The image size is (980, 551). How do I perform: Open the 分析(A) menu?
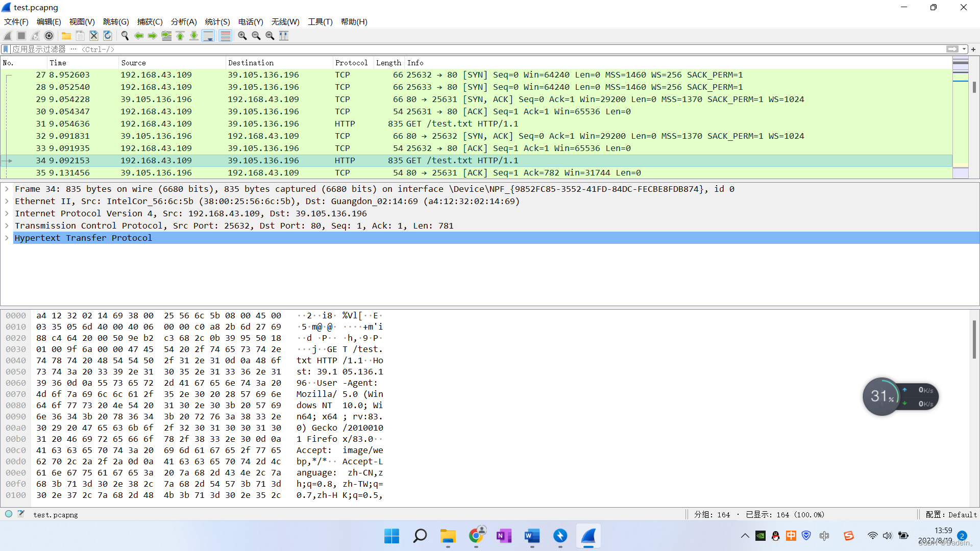pyautogui.click(x=184, y=21)
